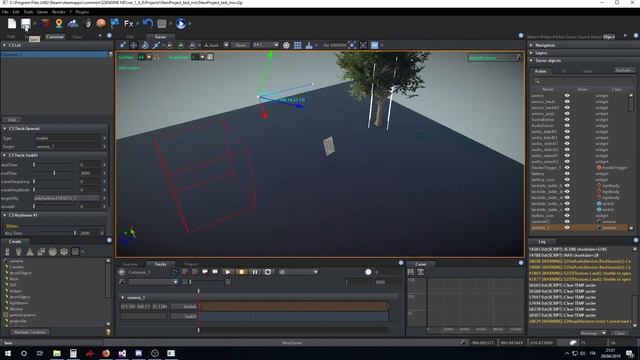Click the New file icon

click(12, 24)
